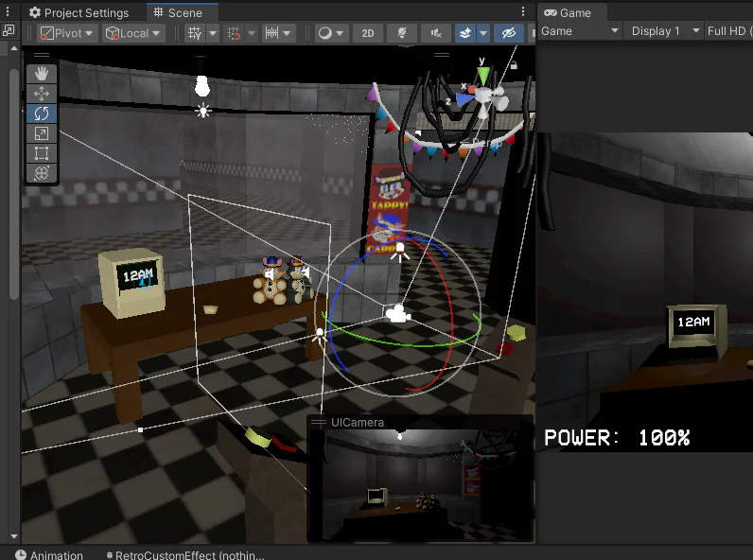Click the UICamera preview overlay header
The height and width of the screenshot is (560, 753).
(420, 422)
